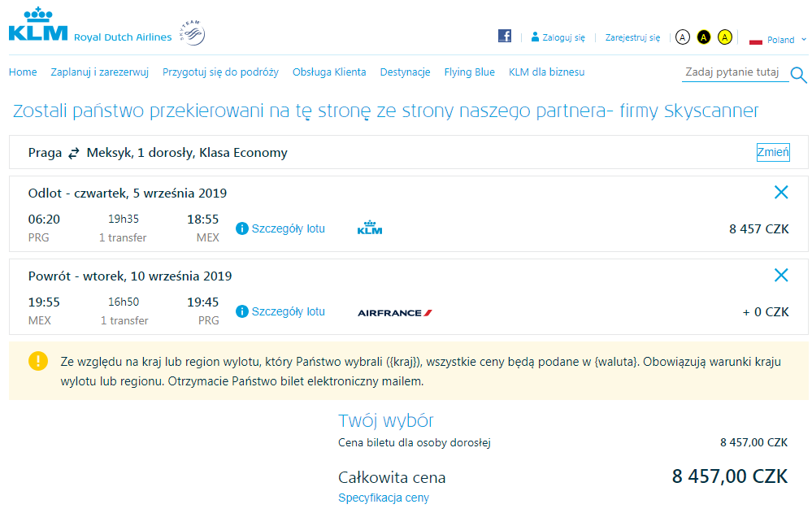The height and width of the screenshot is (513, 812).
Task: Click the Zmień button to change the search
Action: 773,152
